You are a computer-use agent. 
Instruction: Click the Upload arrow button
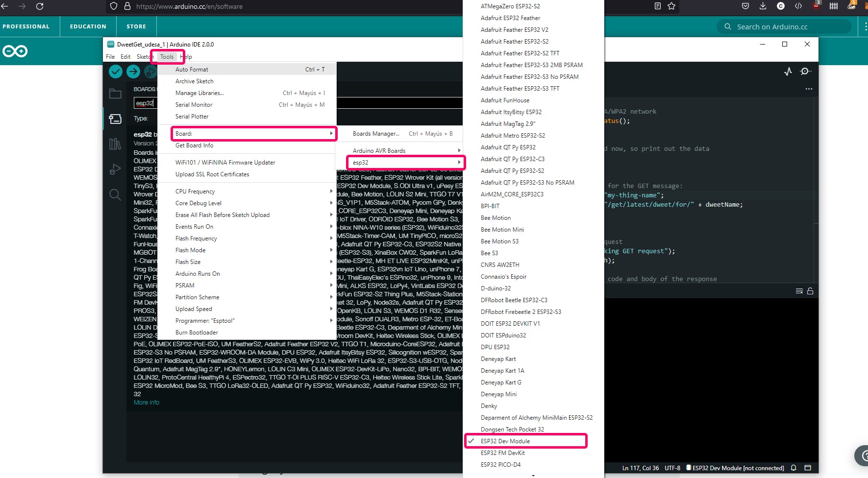coord(133,72)
